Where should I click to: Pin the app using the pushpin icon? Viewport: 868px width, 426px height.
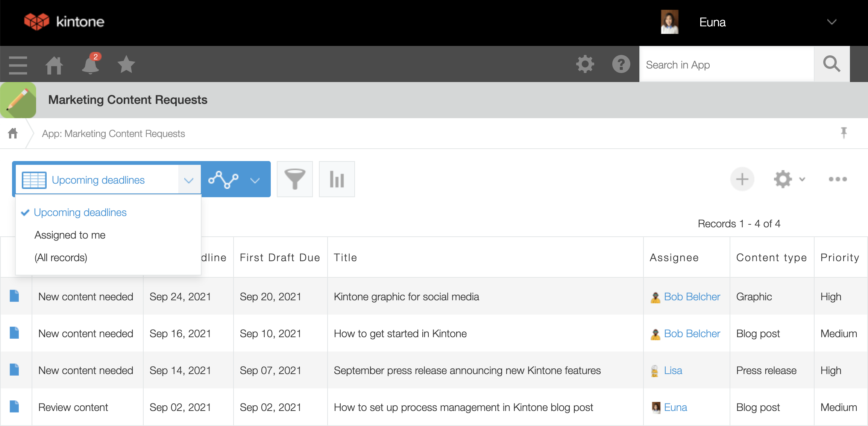coord(844,133)
